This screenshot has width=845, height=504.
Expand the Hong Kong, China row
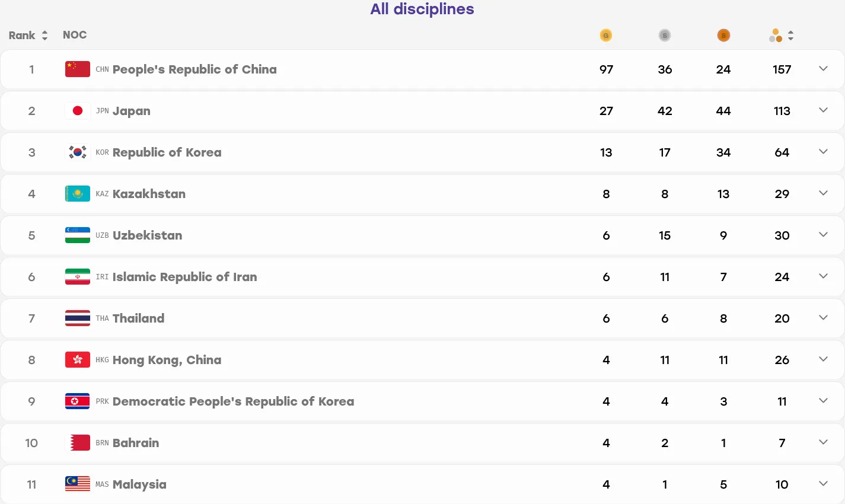point(823,359)
